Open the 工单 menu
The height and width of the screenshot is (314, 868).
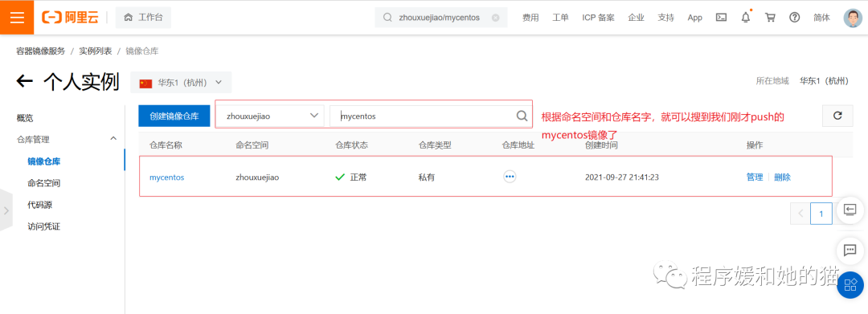[x=560, y=17]
